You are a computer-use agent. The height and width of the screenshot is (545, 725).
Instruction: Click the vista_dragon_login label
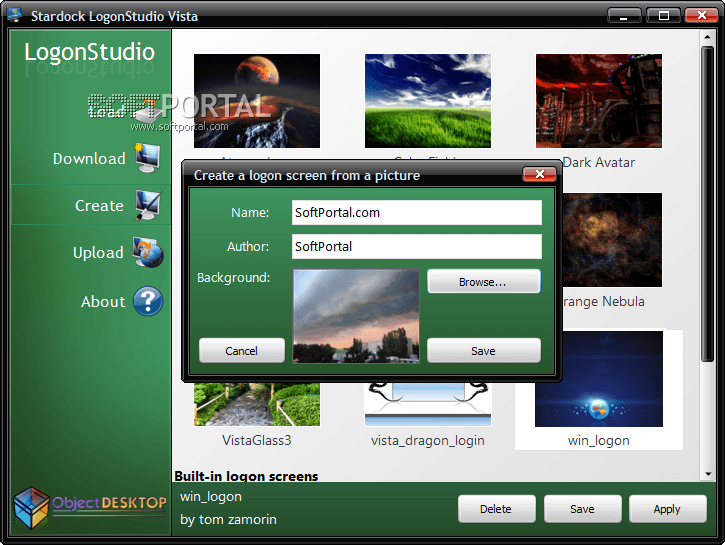point(428,441)
